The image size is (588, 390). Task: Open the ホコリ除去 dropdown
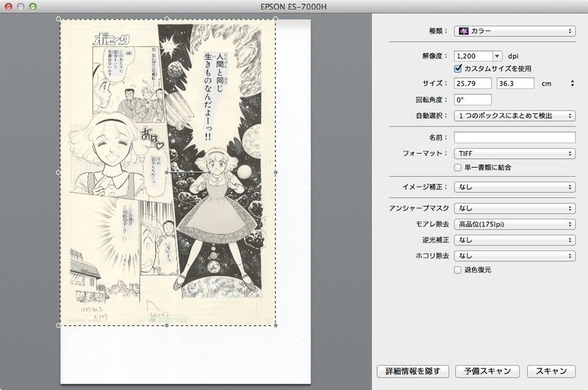[514, 255]
